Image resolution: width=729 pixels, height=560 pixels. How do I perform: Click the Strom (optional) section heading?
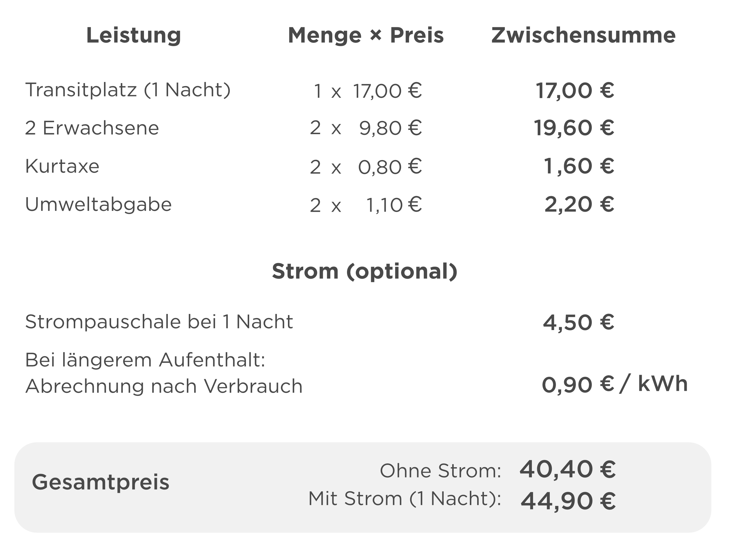coord(364,271)
